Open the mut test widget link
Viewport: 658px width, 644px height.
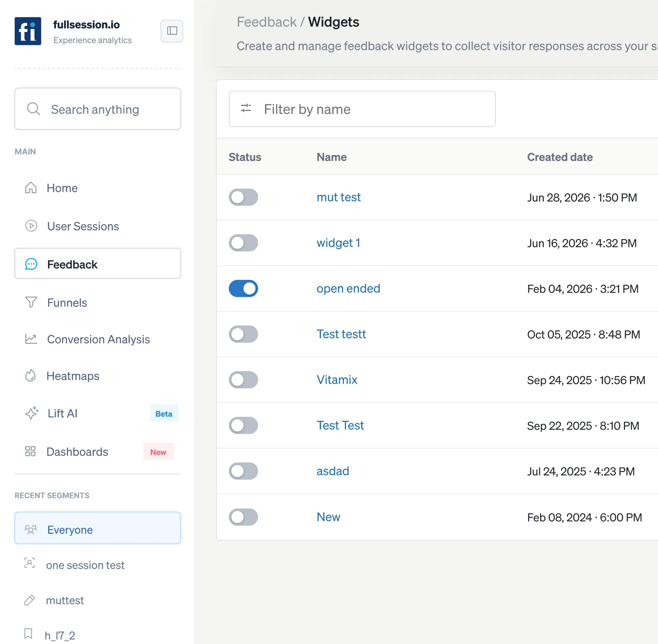point(338,197)
